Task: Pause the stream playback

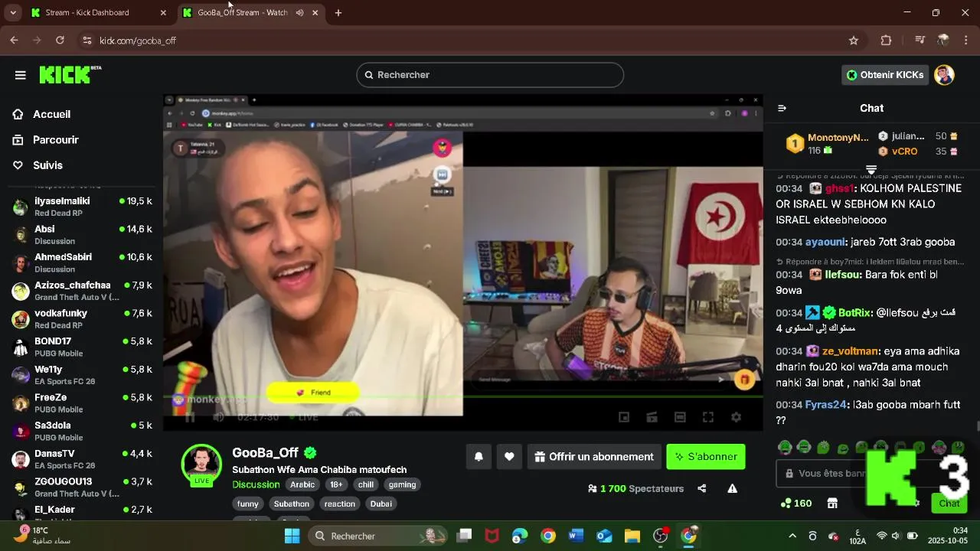Action: tap(190, 417)
